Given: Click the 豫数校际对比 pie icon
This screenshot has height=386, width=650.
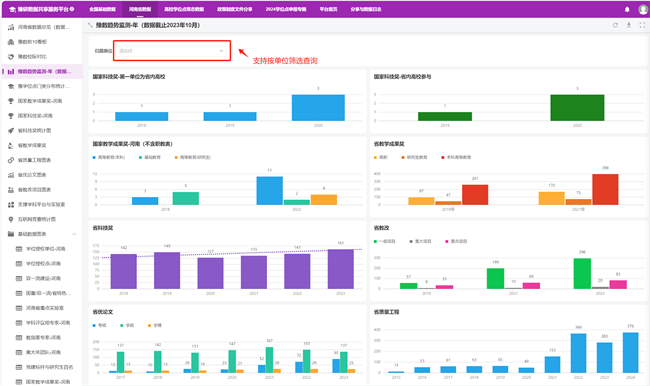Looking at the screenshot, I should coord(11,57).
